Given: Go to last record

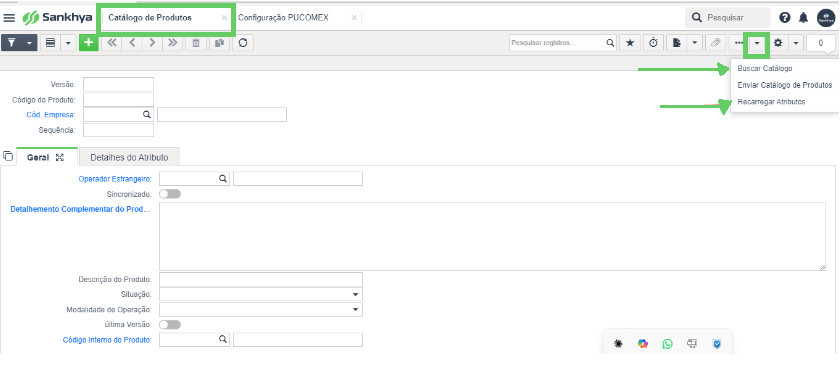Looking at the screenshot, I should click(x=172, y=43).
